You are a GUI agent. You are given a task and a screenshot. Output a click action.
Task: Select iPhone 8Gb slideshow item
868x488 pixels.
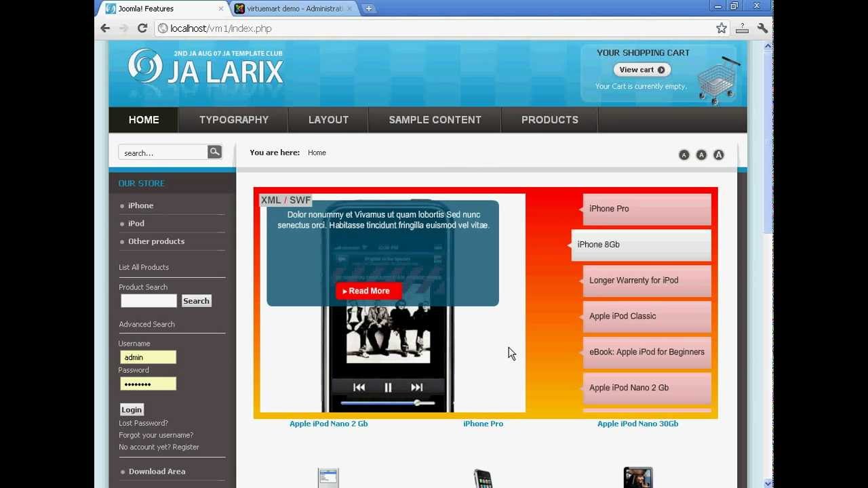tap(641, 245)
